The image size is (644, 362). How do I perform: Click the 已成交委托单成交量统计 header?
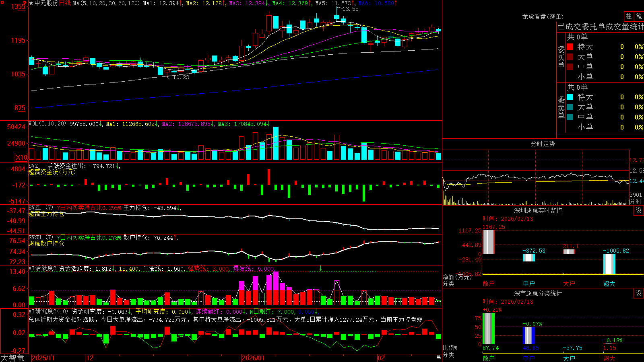pos(601,27)
